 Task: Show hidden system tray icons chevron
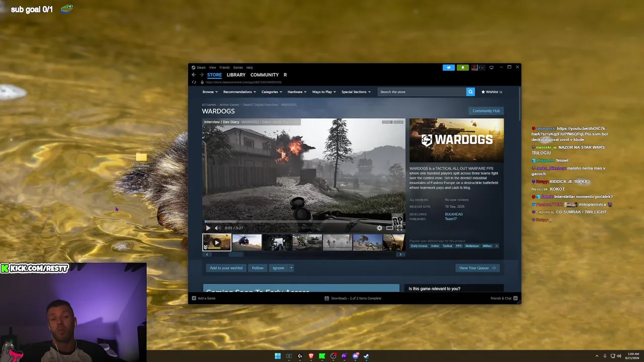[597, 356]
